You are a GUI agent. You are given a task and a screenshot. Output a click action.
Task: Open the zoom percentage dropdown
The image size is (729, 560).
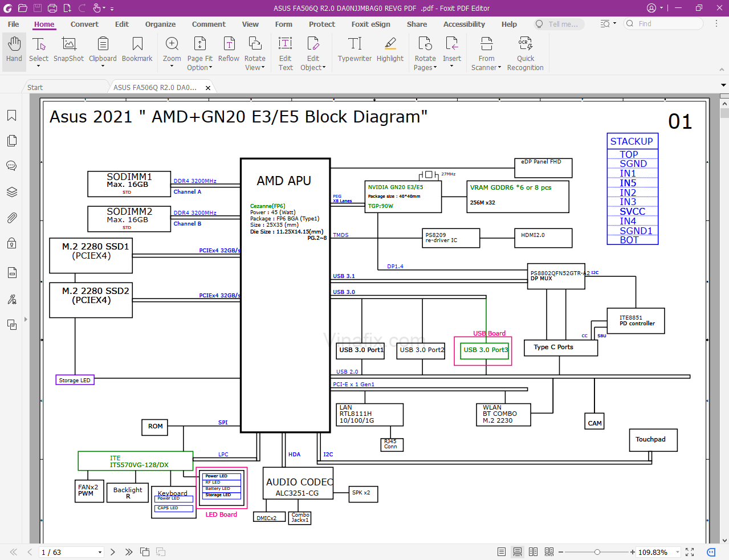pyautogui.click(x=678, y=552)
